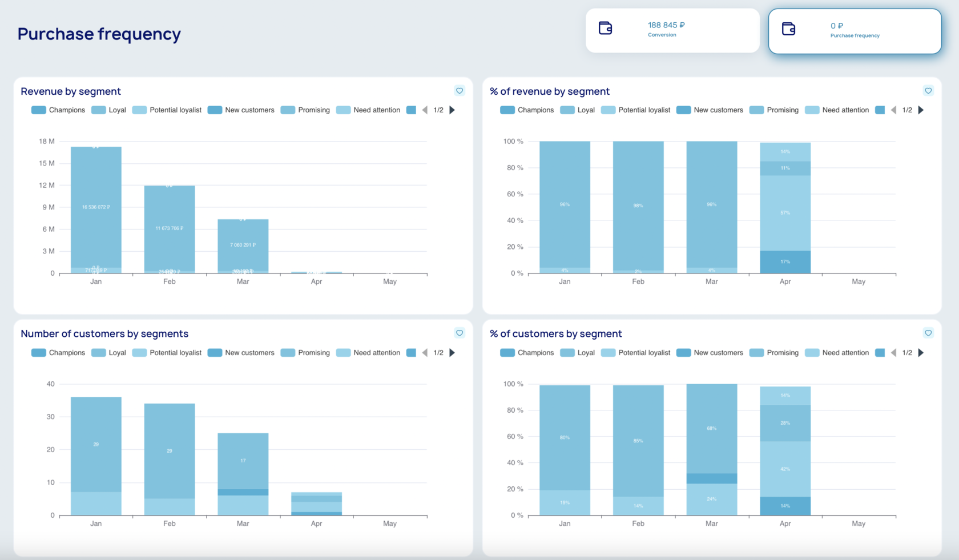Go to previous legend page in % of customers

pos(893,353)
